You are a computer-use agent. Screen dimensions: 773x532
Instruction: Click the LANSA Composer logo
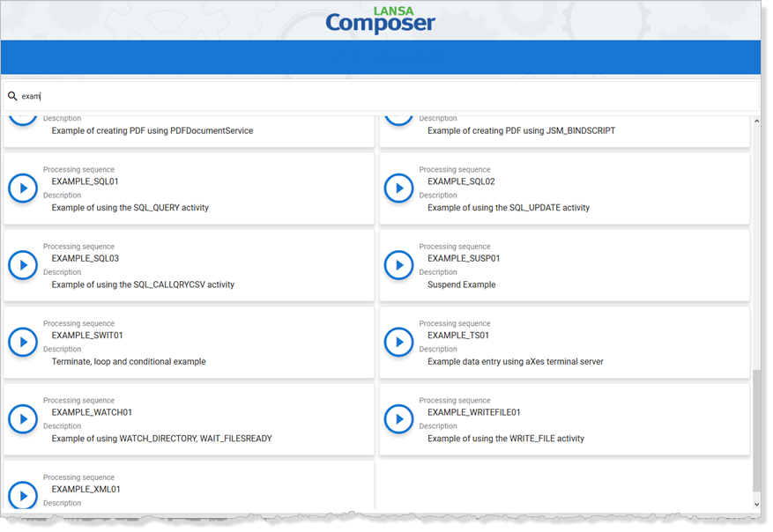(x=380, y=20)
